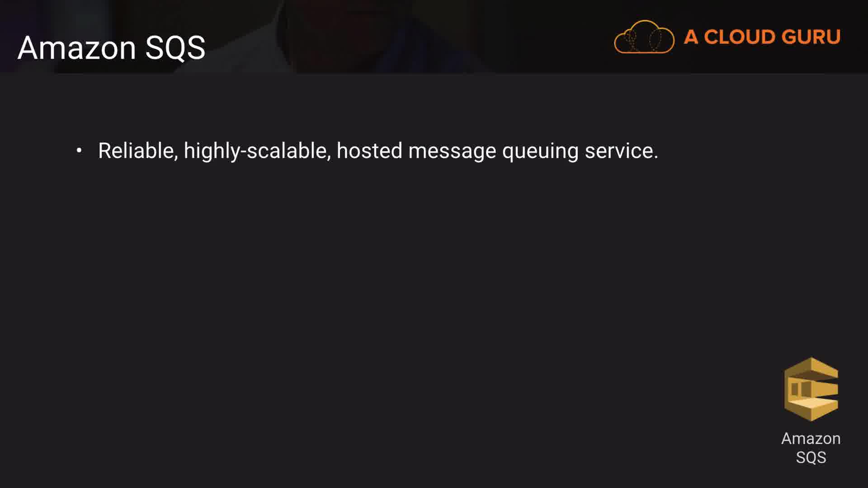This screenshot has height=488, width=868.
Task: Click the word GURU in the logo
Action: click(811, 37)
